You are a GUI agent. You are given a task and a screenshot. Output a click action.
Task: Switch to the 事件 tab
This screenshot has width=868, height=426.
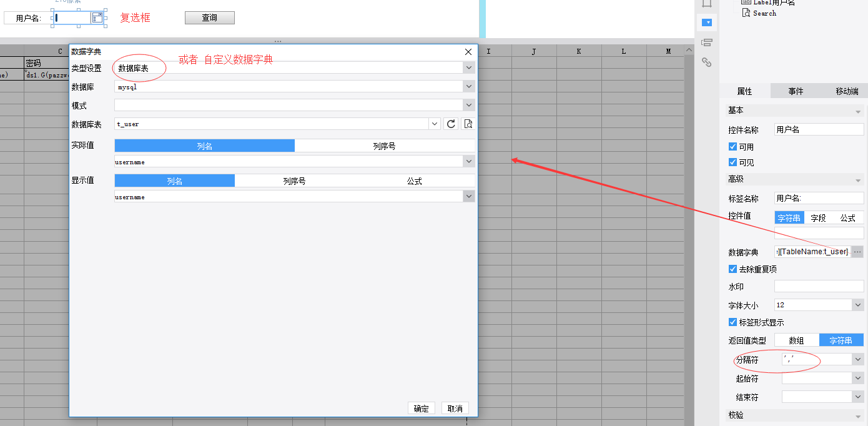(x=796, y=91)
